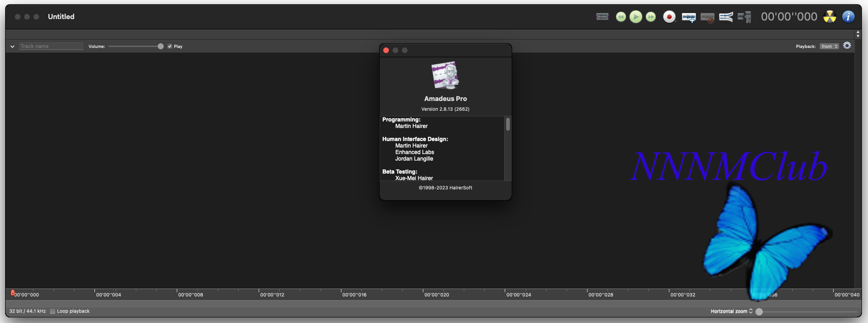Click the waveform compress/normalize icon
868x323 pixels.
(726, 17)
